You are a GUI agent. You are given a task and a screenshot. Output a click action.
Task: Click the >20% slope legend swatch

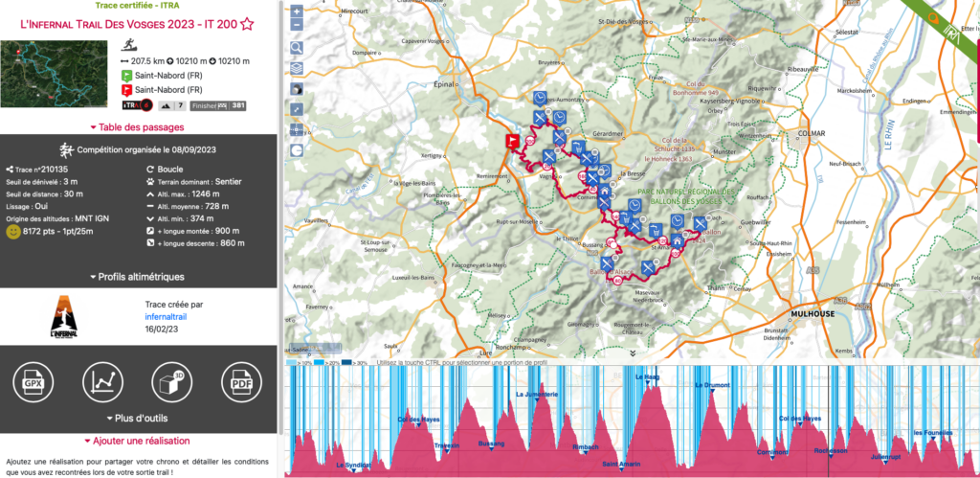(318, 362)
